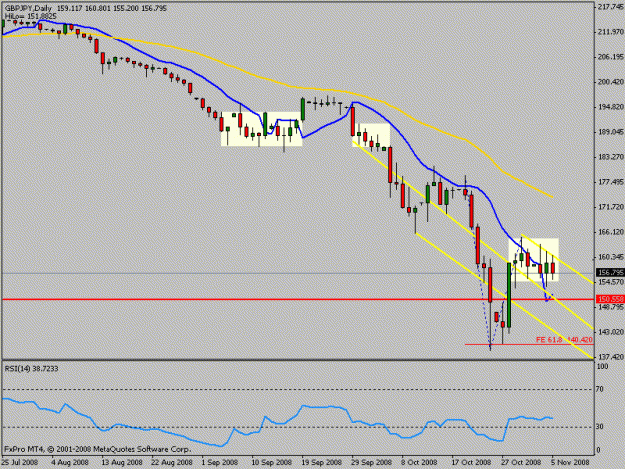Click the 171.720 price label
Viewport: 625px width, 469px height.
click(x=610, y=207)
